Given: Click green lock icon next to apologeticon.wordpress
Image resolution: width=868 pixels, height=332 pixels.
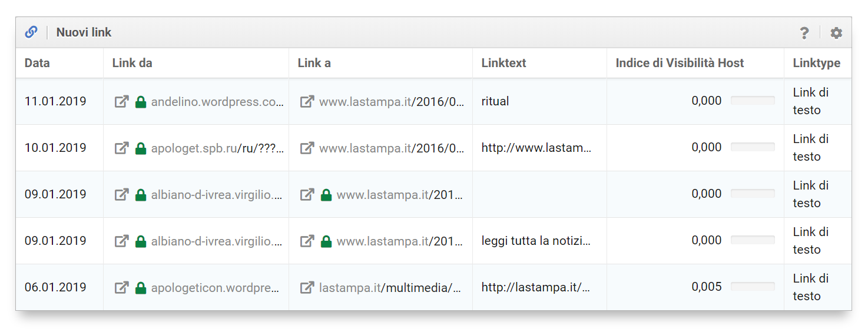Looking at the screenshot, I should click(x=140, y=287).
